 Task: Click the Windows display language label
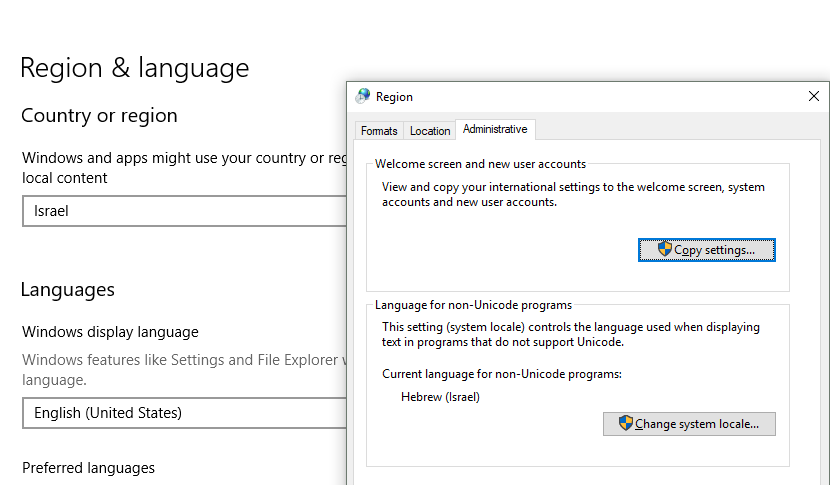pyautogui.click(x=110, y=332)
